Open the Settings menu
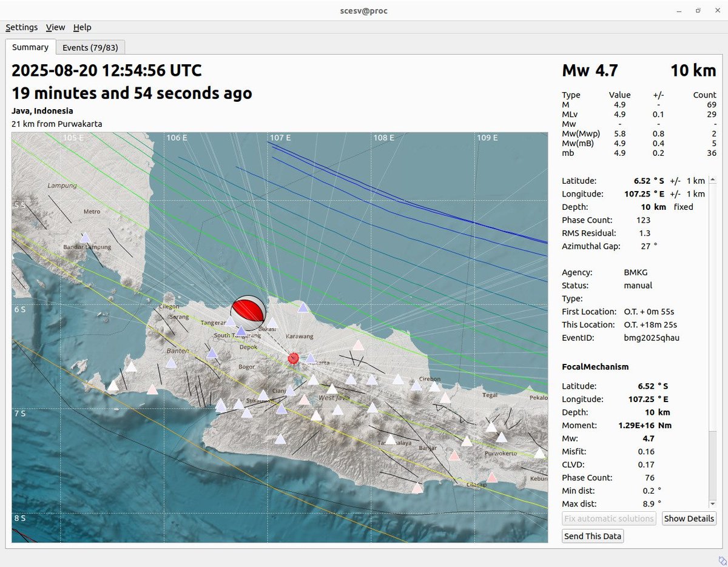This screenshot has width=728, height=567. click(x=21, y=27)
